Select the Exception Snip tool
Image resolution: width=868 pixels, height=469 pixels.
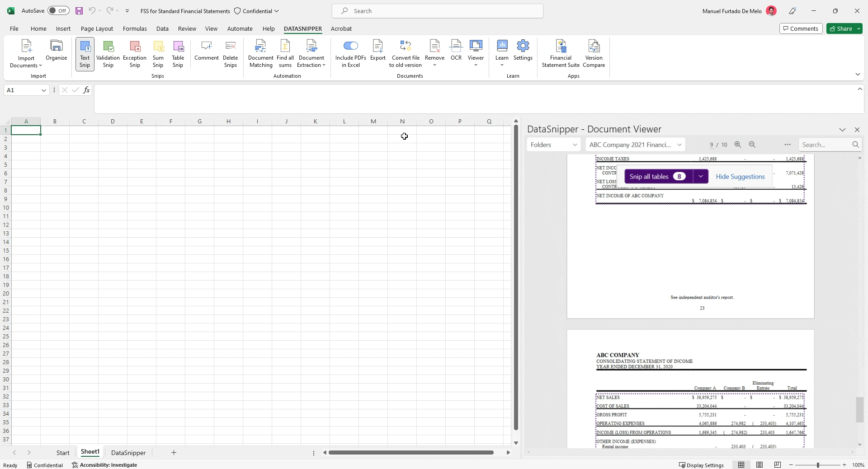[135, 53]
